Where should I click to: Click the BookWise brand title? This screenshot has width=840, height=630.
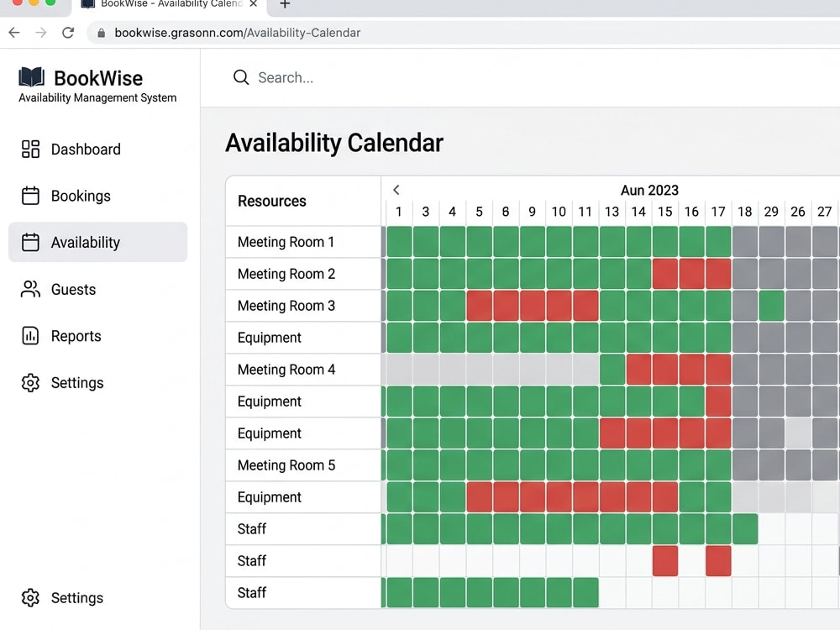point(98,78)
